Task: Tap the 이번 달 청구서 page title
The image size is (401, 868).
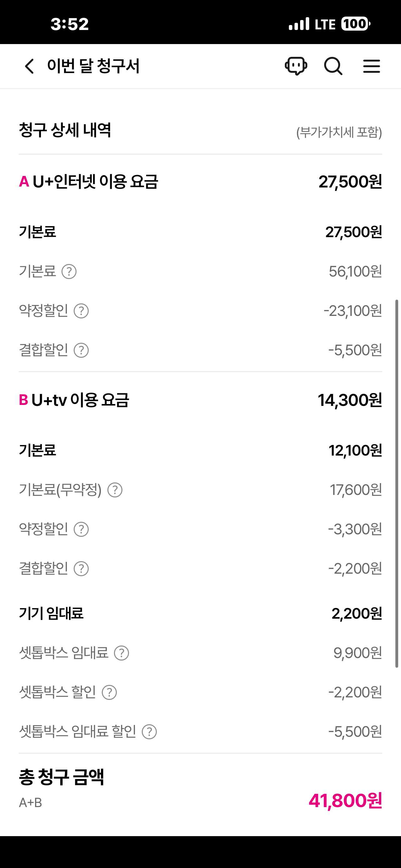Action: 93,66
